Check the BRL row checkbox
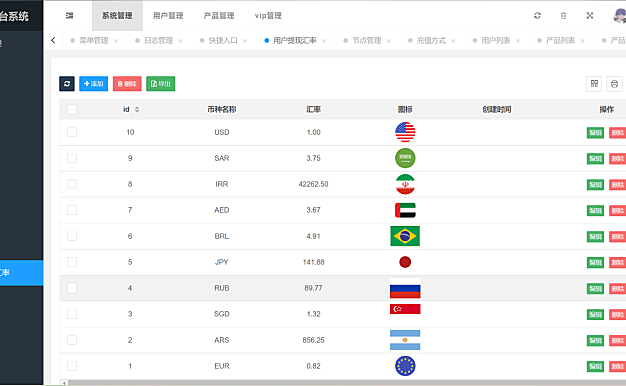Image resolution: width=626 pixels, height=386 pixels. [x=72, y=236]
